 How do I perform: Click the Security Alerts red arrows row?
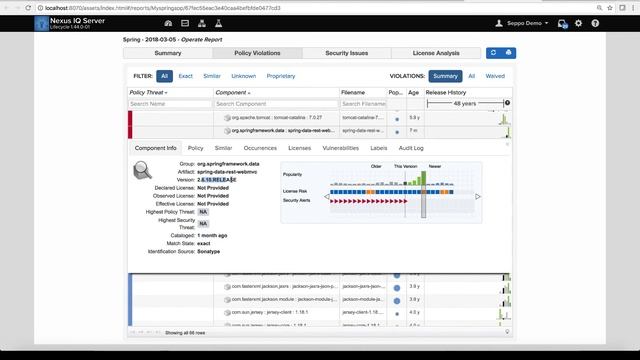click(x=369, y=201)
